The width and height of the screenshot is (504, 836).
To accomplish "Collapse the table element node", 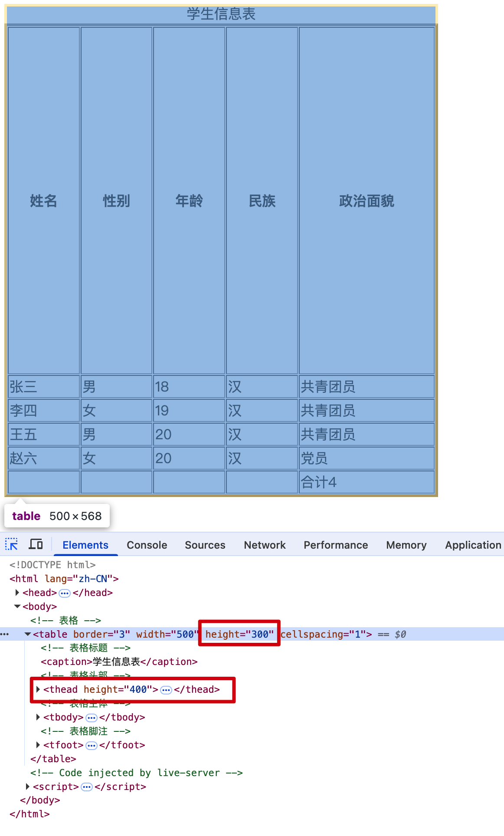I will click(x=28, y=634).
